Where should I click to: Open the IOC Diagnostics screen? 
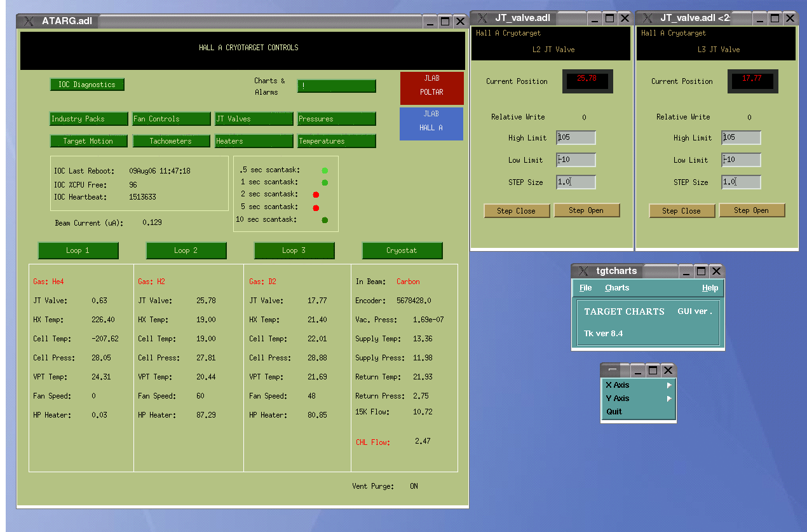[x=87, y=85]
